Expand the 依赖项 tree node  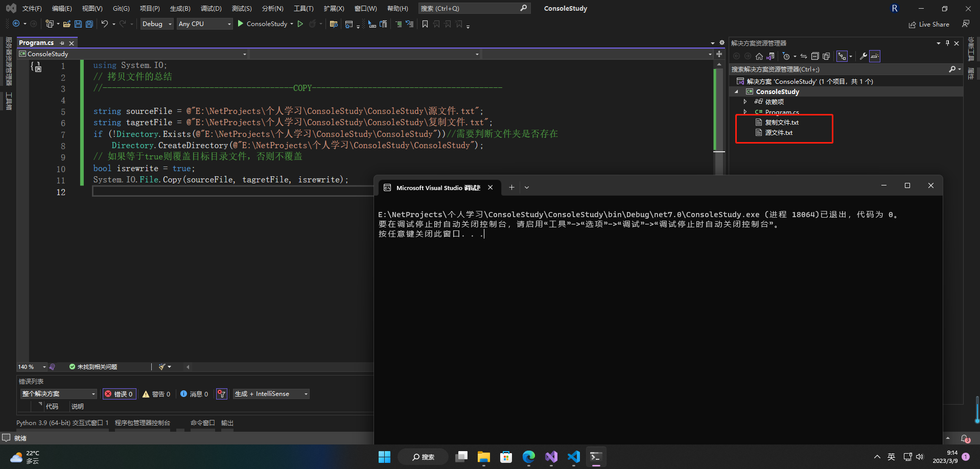(745, 102)
